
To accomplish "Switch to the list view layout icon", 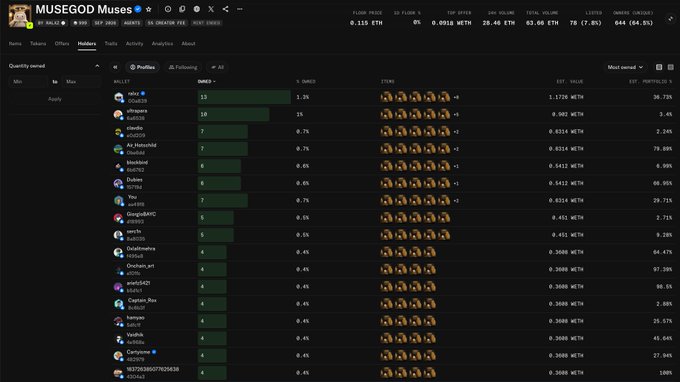I will (659, 67).
